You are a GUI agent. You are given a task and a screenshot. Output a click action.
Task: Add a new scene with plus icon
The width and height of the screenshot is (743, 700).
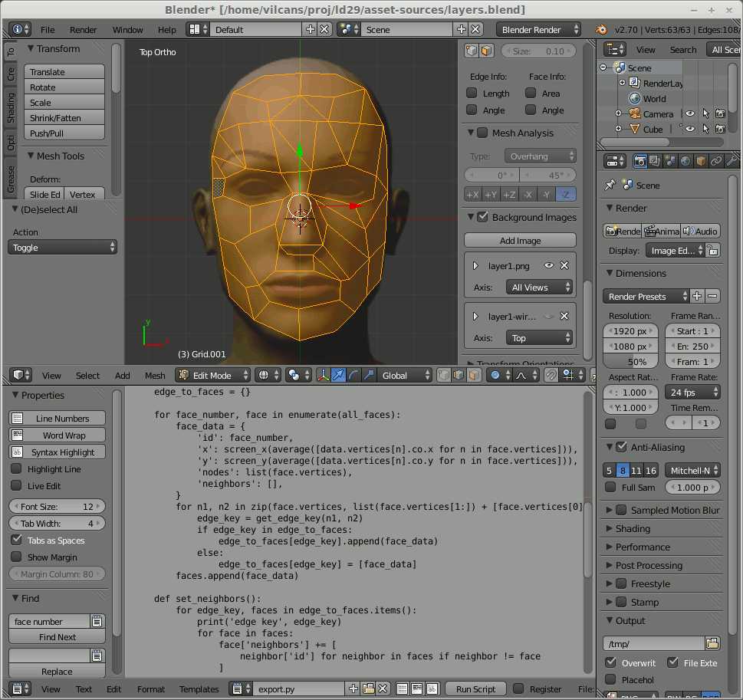point(461,29)
